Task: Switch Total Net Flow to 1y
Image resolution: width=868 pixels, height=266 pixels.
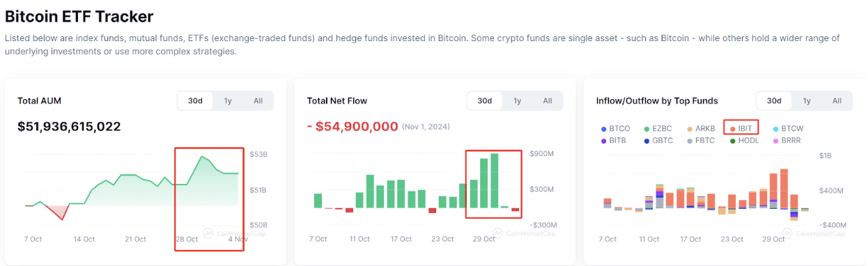Action: click(517, 101)
